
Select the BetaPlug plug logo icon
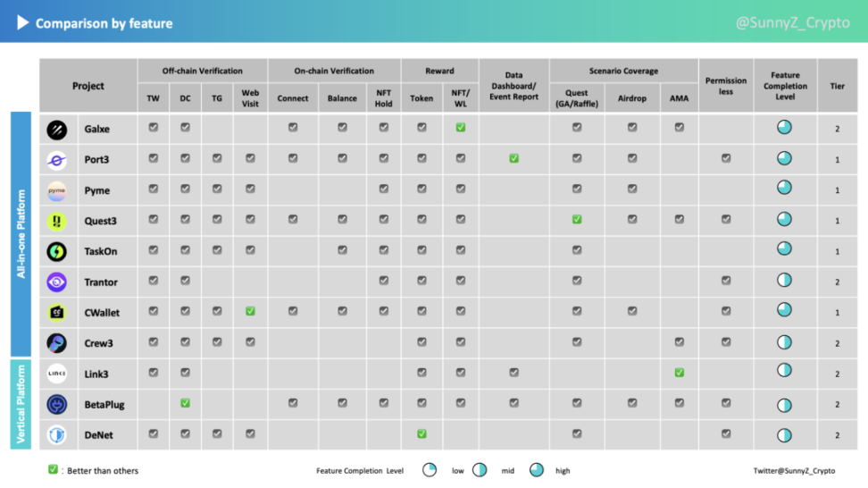[56, 404]
